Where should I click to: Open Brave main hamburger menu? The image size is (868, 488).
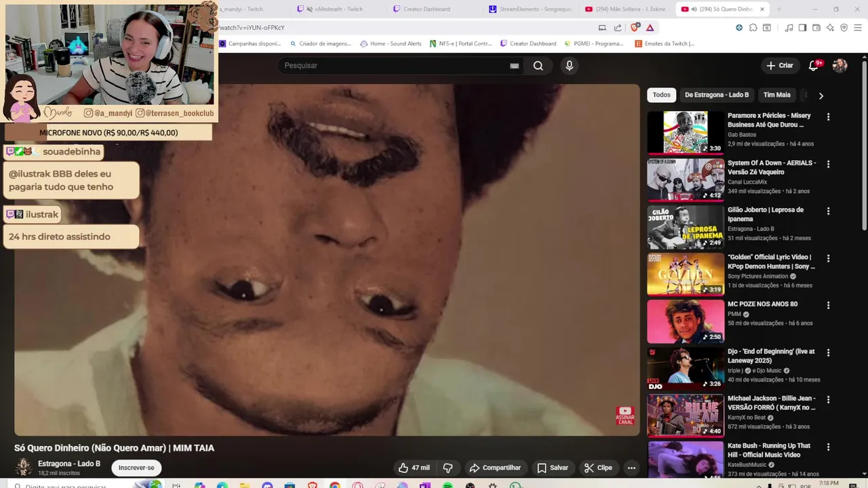click(x=857, y=28)
